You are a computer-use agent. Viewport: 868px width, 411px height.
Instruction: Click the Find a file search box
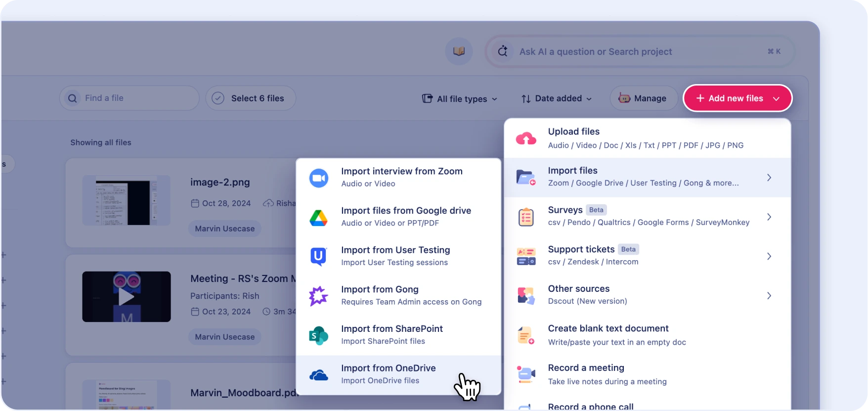point(130,98)
